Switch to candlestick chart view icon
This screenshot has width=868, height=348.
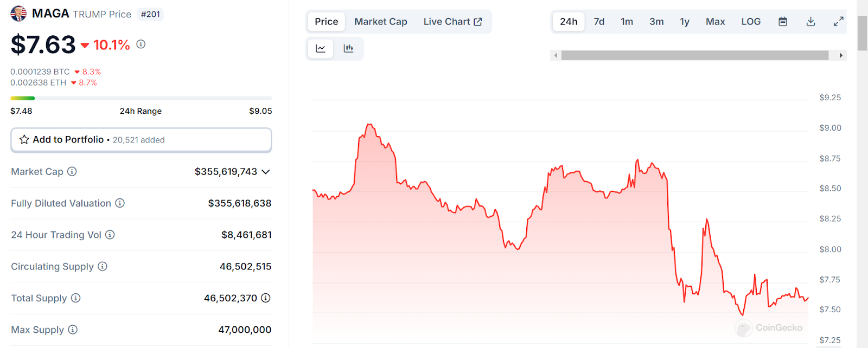(348, 49)
